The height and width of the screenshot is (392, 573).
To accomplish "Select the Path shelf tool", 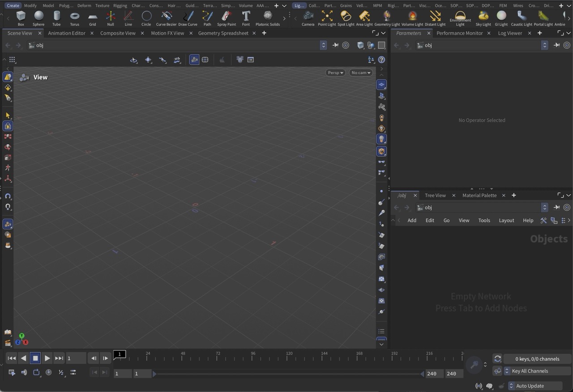I will pyautogui.click(x=207, y=18).
